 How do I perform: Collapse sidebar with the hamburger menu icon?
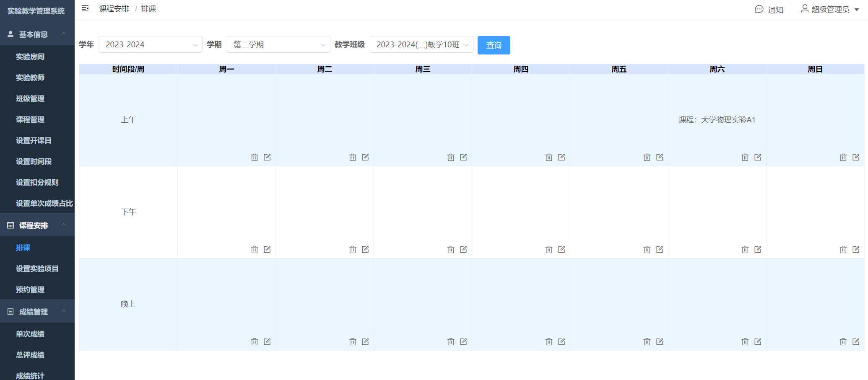pos(85,8)
